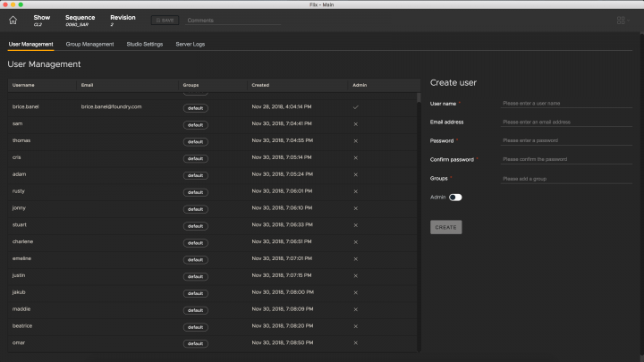Click the admin X icon for charlene
This screenshot has height=362, width=644.
pos(356,241)
